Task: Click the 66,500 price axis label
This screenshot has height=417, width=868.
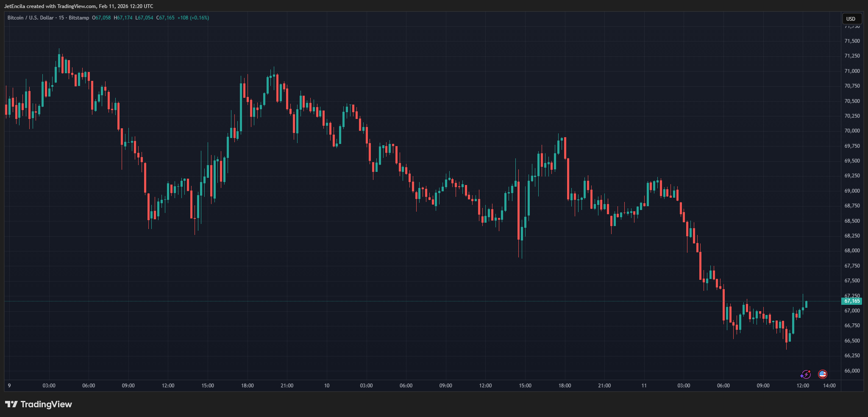Action: [x=852, y=341]
